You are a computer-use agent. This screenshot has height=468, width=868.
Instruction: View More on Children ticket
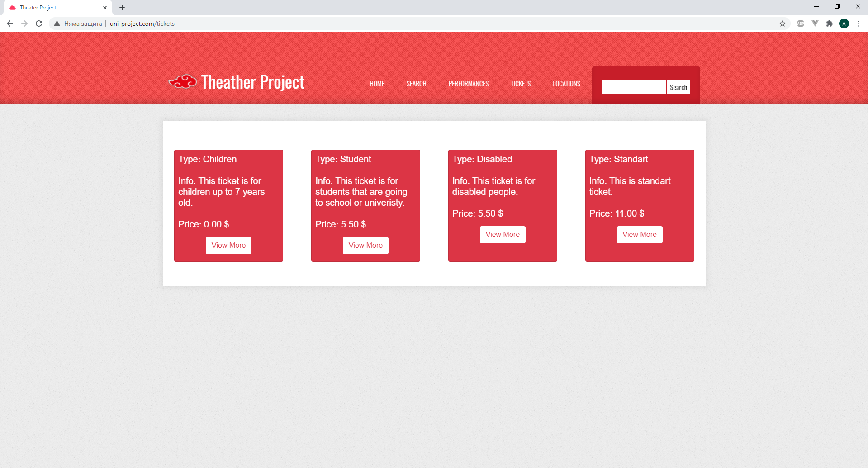point(228,246)
